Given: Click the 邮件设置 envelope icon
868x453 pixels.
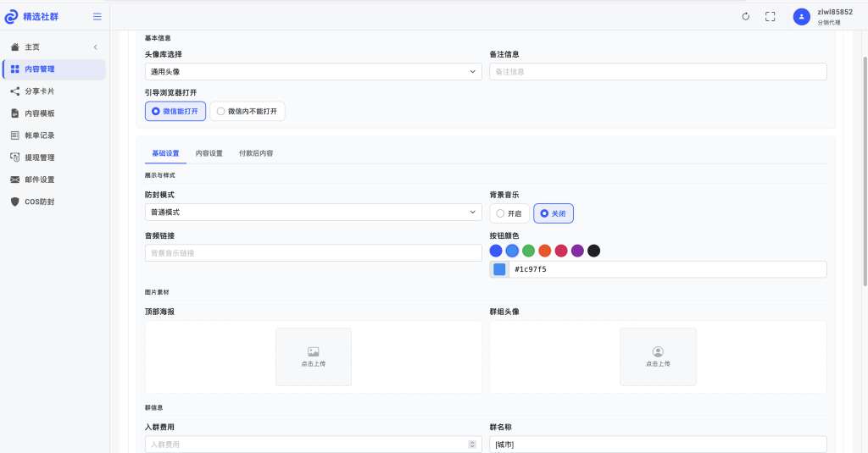Looking at the screenshot, I should 15,180.
